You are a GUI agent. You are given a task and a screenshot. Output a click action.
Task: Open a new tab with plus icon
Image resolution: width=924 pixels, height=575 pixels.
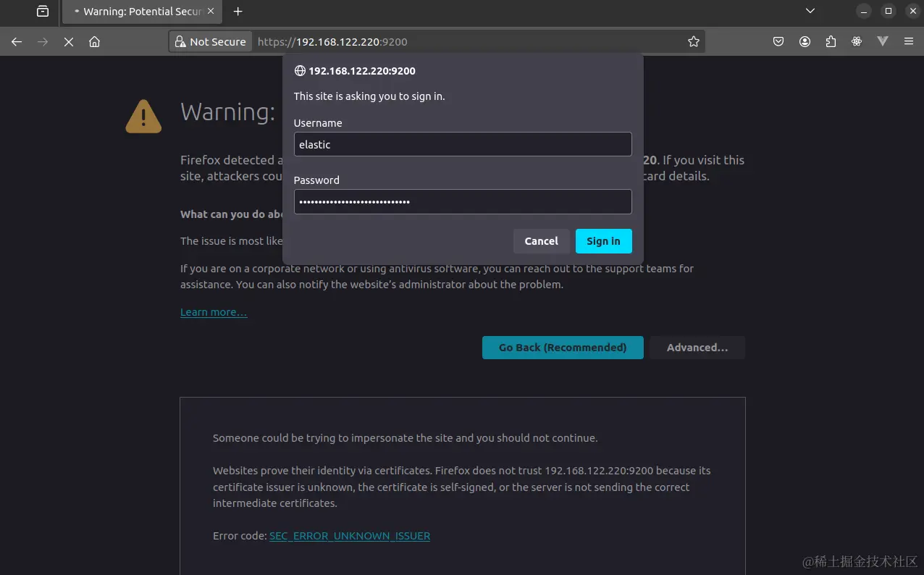pos(238,11)
